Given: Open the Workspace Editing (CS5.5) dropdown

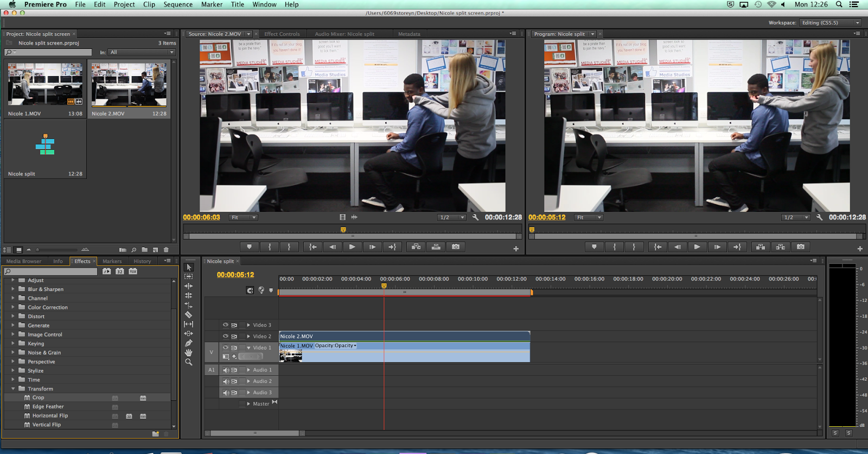Looking at the screenshot, I should pyautogui.click(x=831, y=23).
